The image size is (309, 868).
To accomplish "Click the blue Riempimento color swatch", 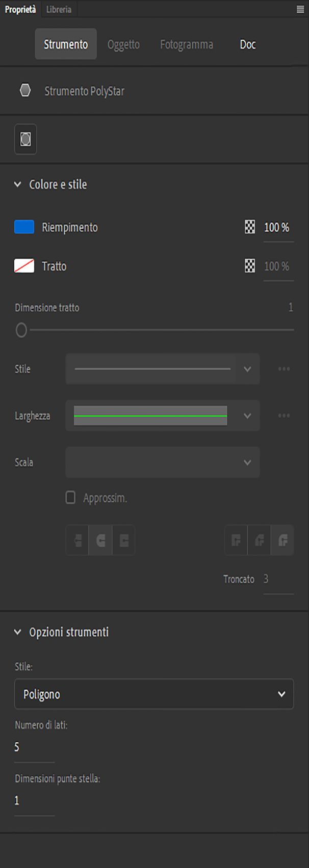I will 24,227.
